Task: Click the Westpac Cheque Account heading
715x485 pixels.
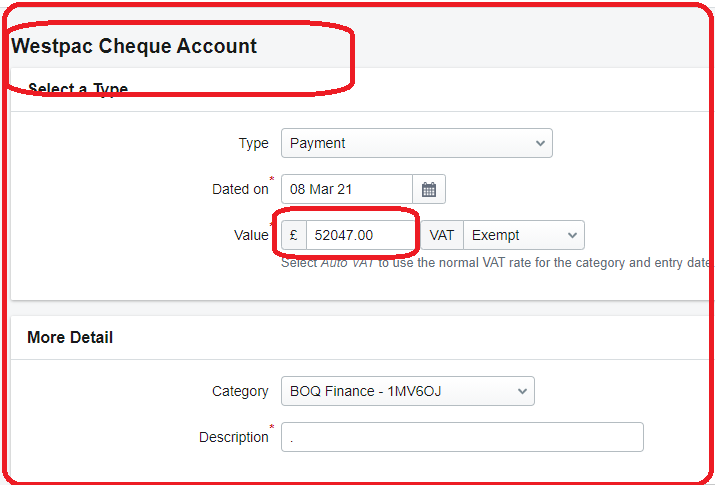Action: coord(134,46)
